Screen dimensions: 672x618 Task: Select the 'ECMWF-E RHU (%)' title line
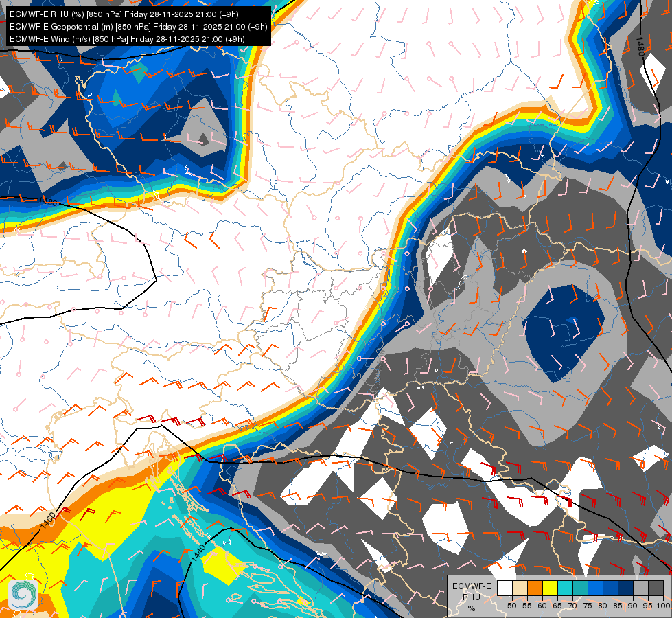(124, 14)
